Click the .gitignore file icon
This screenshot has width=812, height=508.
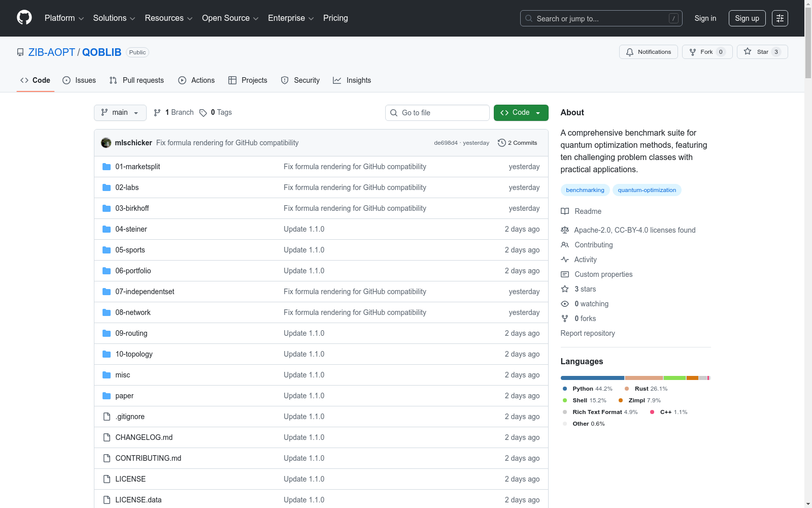coord(107,417)
